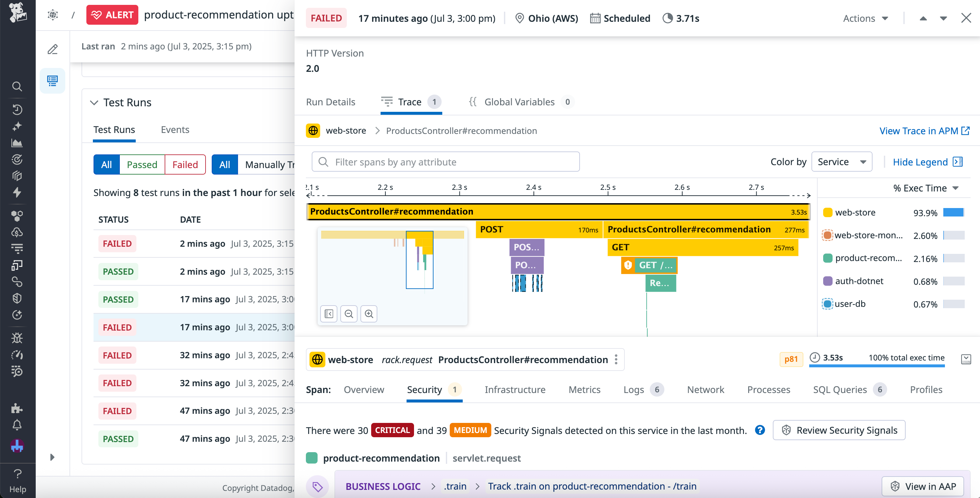This screenshot has width=980, height=498.
Task: Zoom out on the trace minimap
Action: coord(348,314)
